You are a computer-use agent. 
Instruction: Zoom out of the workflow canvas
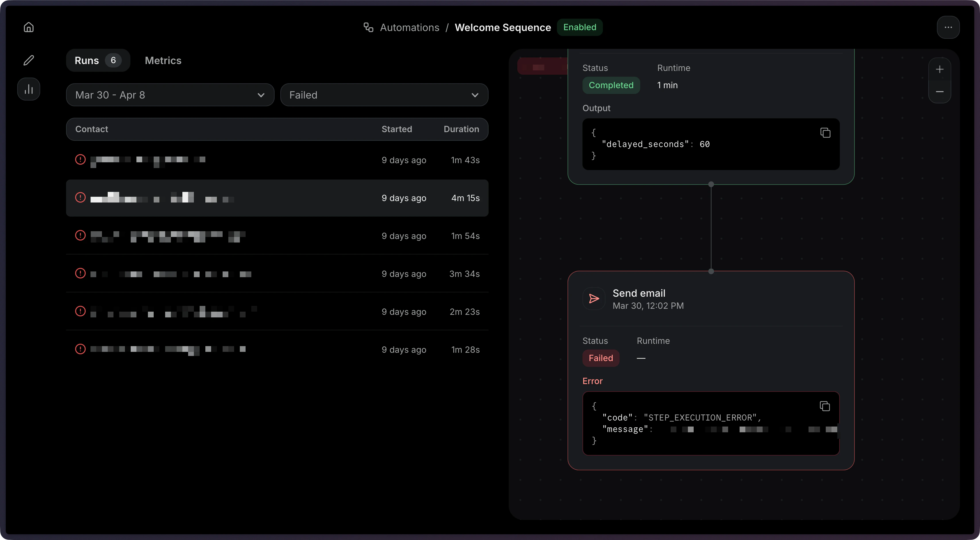(x=940, y=92)
